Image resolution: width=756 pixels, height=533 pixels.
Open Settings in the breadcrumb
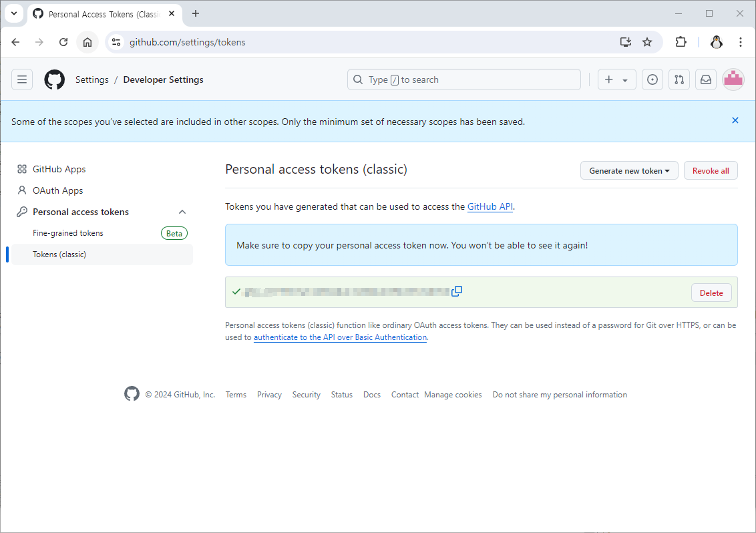(91, 79)
